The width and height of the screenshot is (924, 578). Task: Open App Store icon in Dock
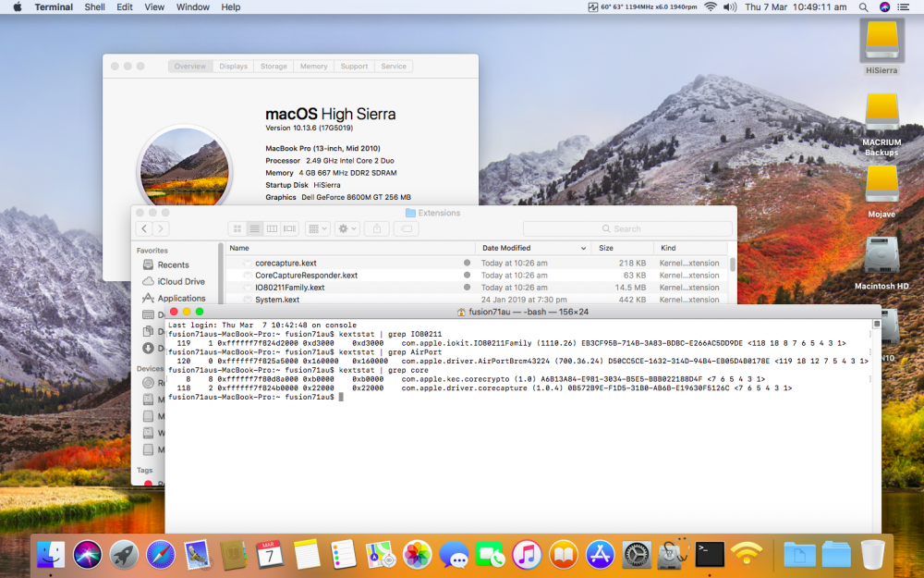coord(600,554)
